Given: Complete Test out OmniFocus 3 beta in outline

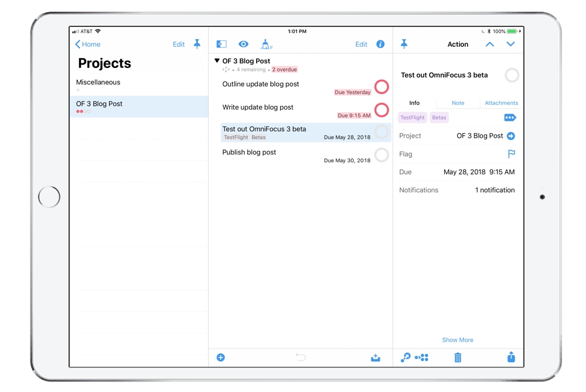Looking at the screenshot, I should click(x=381, y=132).
